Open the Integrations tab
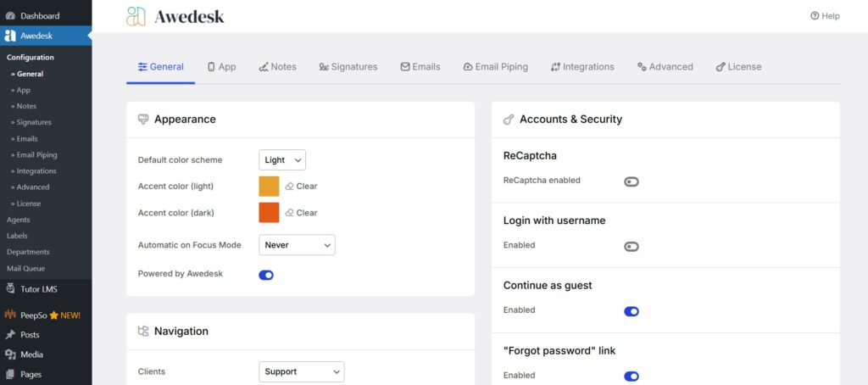Screen dimensions: 868x385 coord(581,67)
